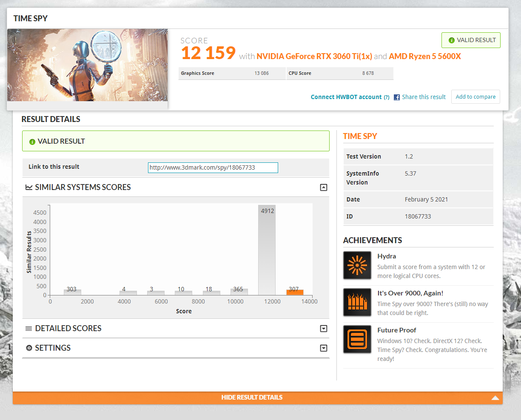Click the Valid Result banner in Result Details
This screenshot has height=420, width=521.
(x=176, y=141)
